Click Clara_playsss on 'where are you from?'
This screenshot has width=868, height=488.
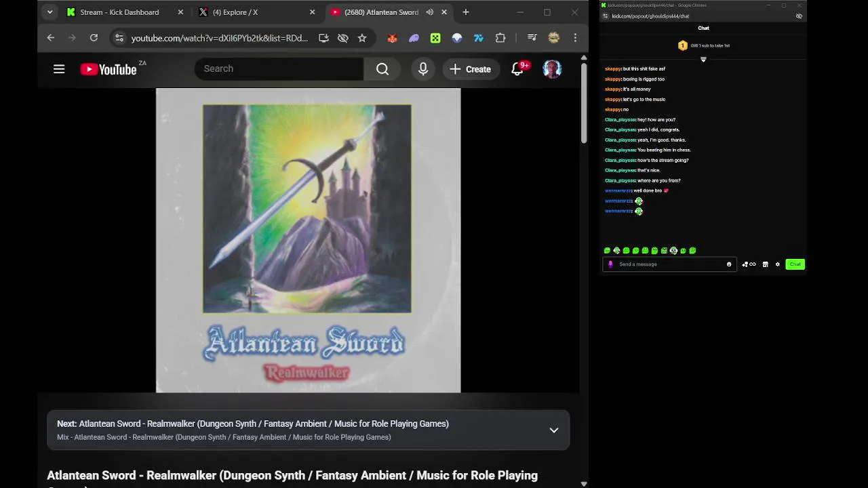click(620, 180)
